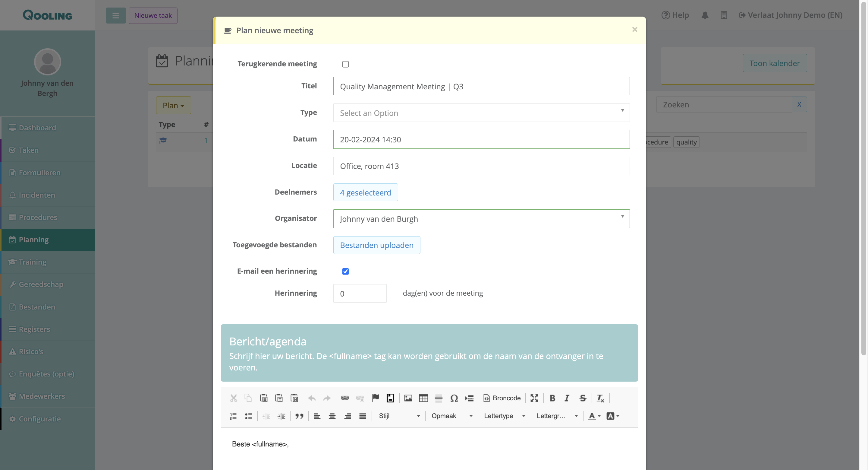Click the insert link icon
The height and width of the screenshot is (470, 868).
click(344, 398)
